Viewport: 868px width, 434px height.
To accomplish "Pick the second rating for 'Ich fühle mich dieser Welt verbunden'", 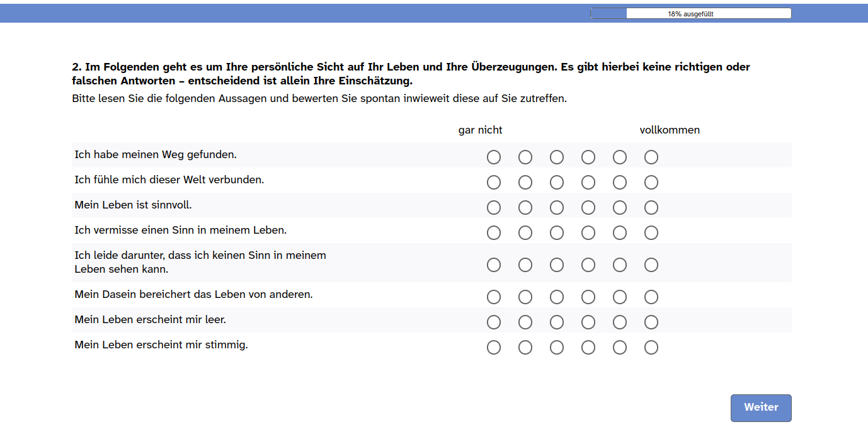I will point(525,182).
